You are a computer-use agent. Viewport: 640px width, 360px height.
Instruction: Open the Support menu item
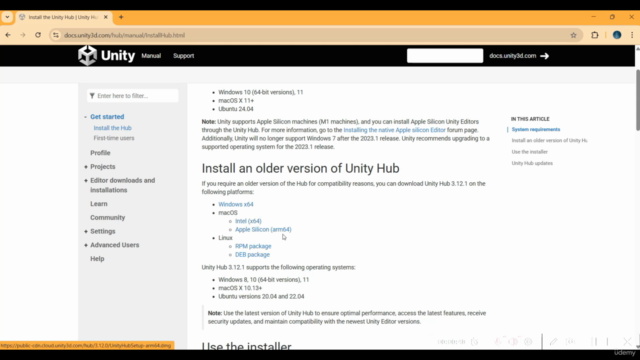click(183, 56)
